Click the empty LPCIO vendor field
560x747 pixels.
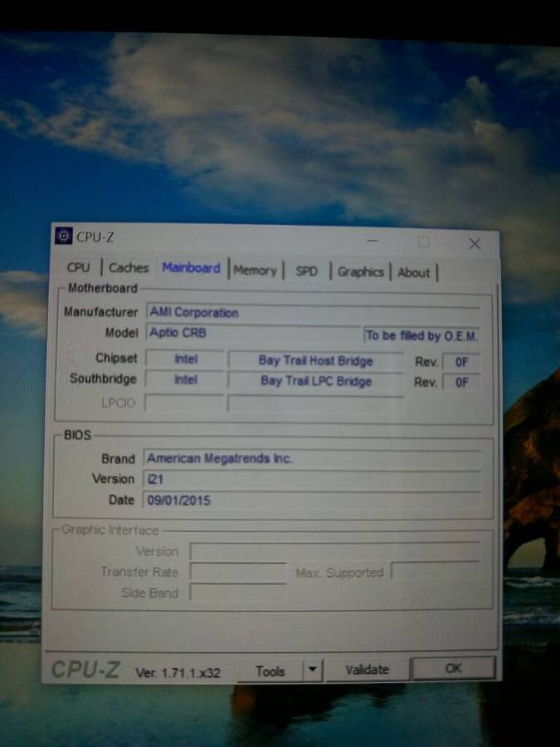(184, 403)
